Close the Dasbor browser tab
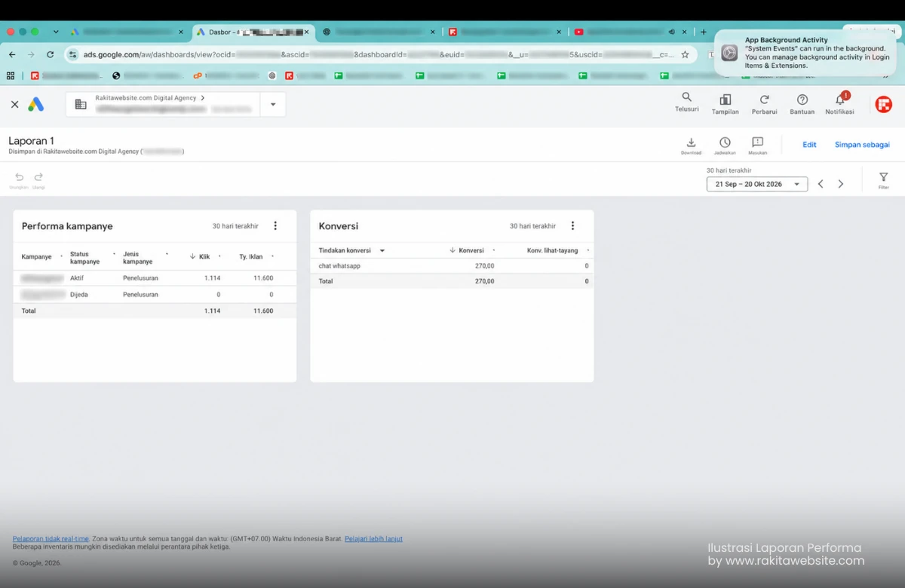 click(306, 32)
